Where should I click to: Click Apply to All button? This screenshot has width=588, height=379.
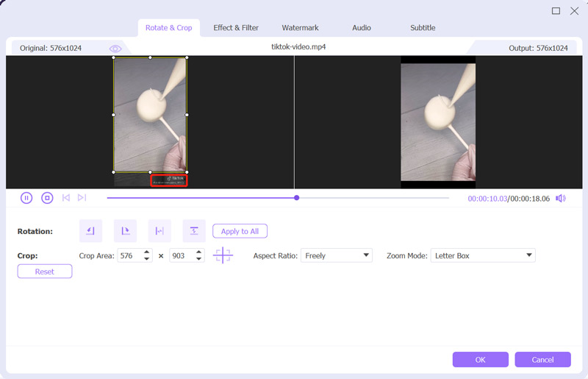point(240,231)
